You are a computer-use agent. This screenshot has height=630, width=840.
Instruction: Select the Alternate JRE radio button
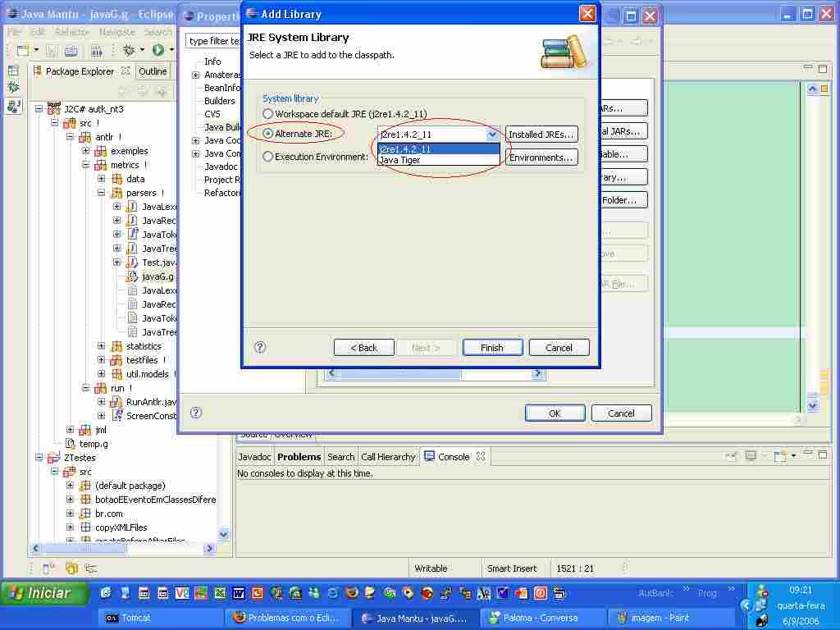click(x=267, y=134)
